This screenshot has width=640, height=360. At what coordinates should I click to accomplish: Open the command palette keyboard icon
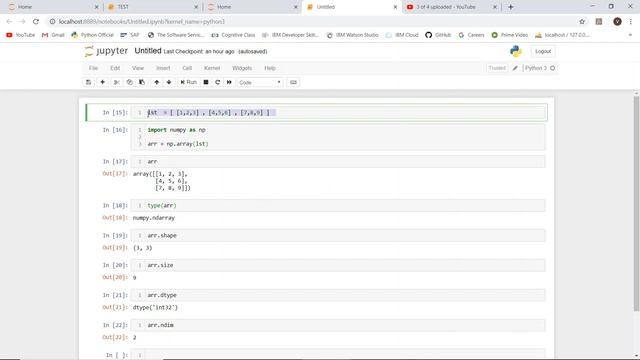pyautogui.click(x=293, y=82)
